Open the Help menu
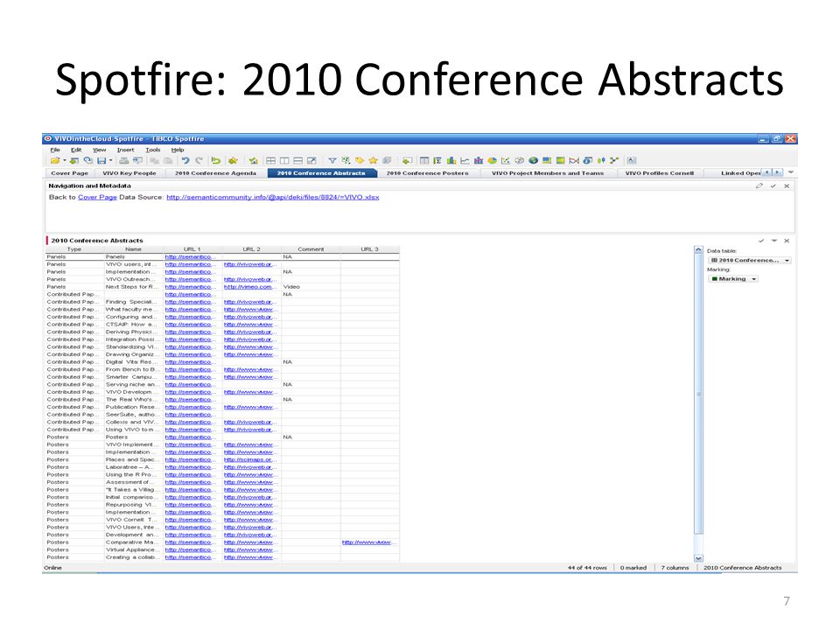Screen dimensions: 840x630 [x=178, y=150]
